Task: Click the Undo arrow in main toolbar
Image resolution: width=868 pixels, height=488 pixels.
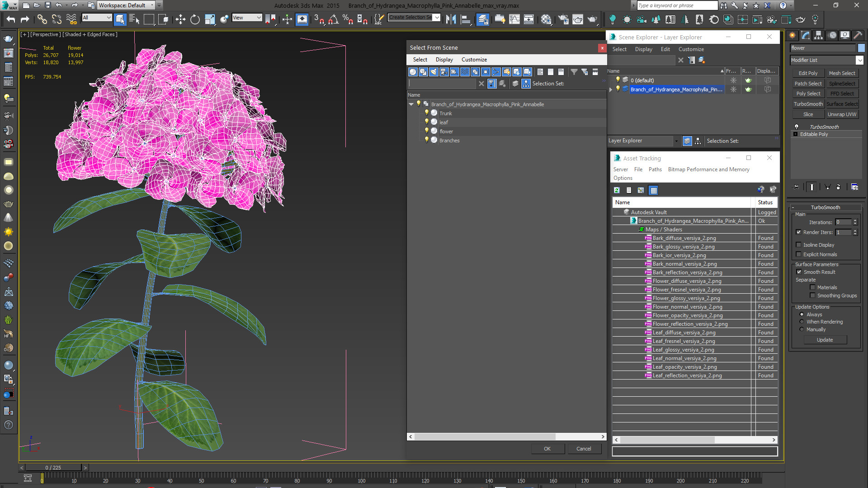Action: pyautogui.click(x=11, y=19)
